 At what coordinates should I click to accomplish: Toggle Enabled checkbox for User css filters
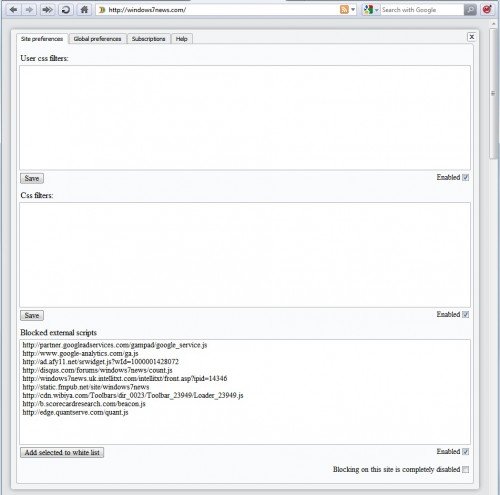[x=466, y=177]
